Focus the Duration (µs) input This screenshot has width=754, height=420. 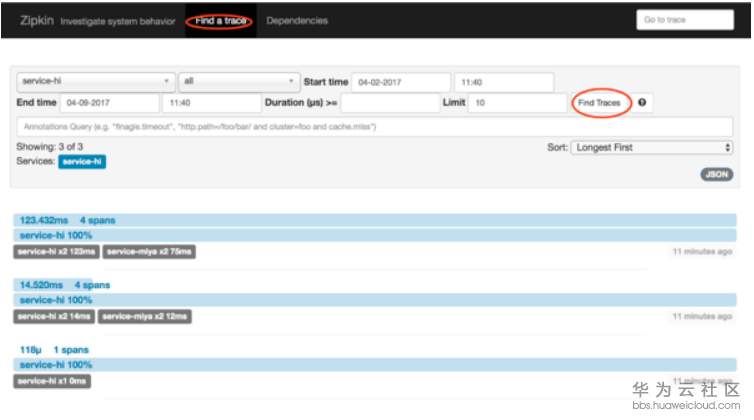click(x=390, y=102)
